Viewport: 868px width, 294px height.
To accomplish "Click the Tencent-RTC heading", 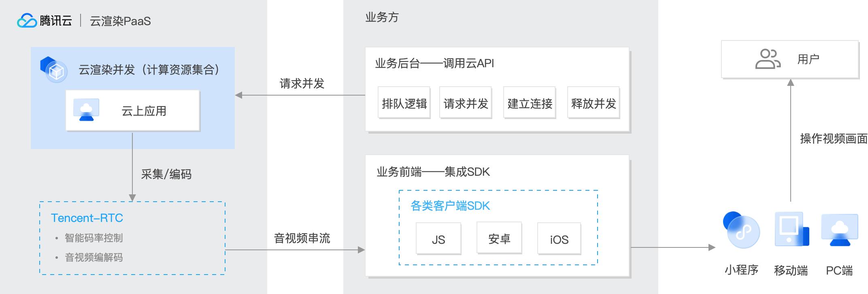I will point(87,218).
